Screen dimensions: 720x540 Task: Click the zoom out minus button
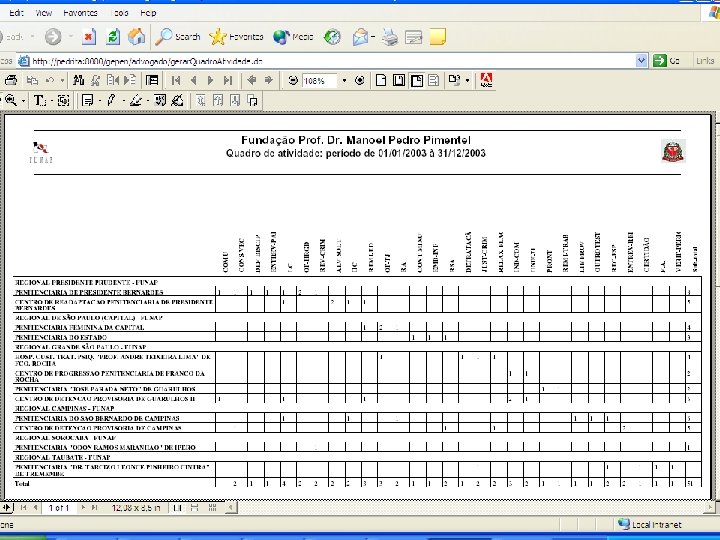(292, 80)
